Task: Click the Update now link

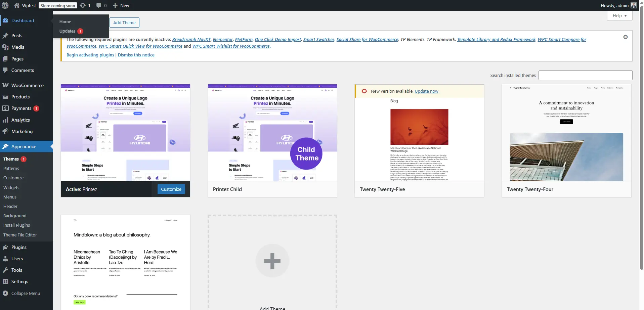Action: click(426, 91)
